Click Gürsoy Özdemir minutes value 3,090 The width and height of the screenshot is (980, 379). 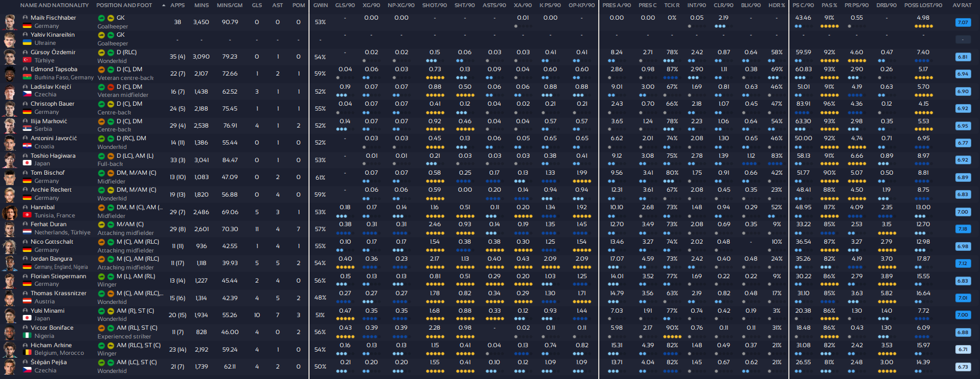click(x=201, y=57)
